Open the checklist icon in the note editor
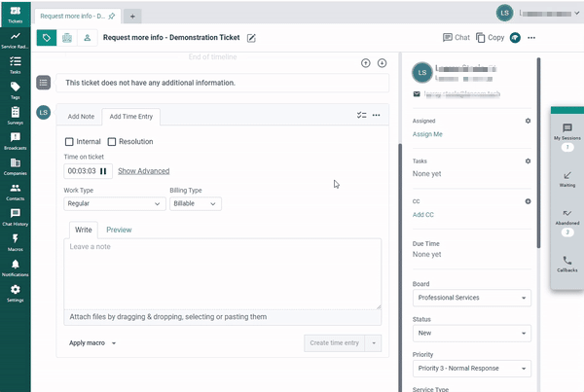Image resolution: width=584 pixels, height=392 pixels. [x=361, y=115]
